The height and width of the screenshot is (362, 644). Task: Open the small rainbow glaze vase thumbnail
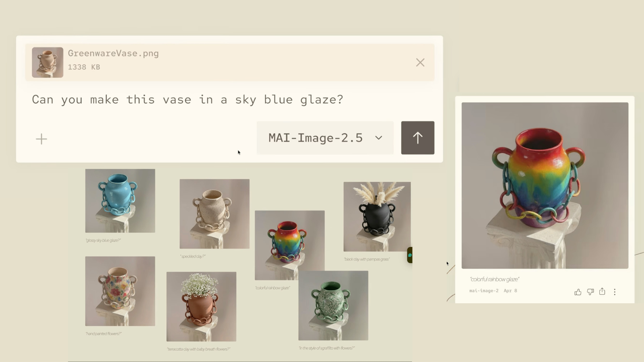click(290, 245)
